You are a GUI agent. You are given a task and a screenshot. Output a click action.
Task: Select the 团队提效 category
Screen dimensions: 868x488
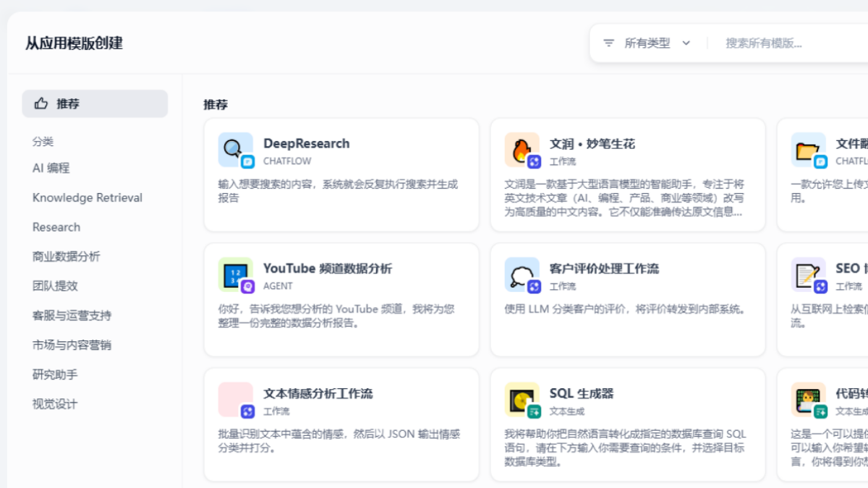(55, 286)
